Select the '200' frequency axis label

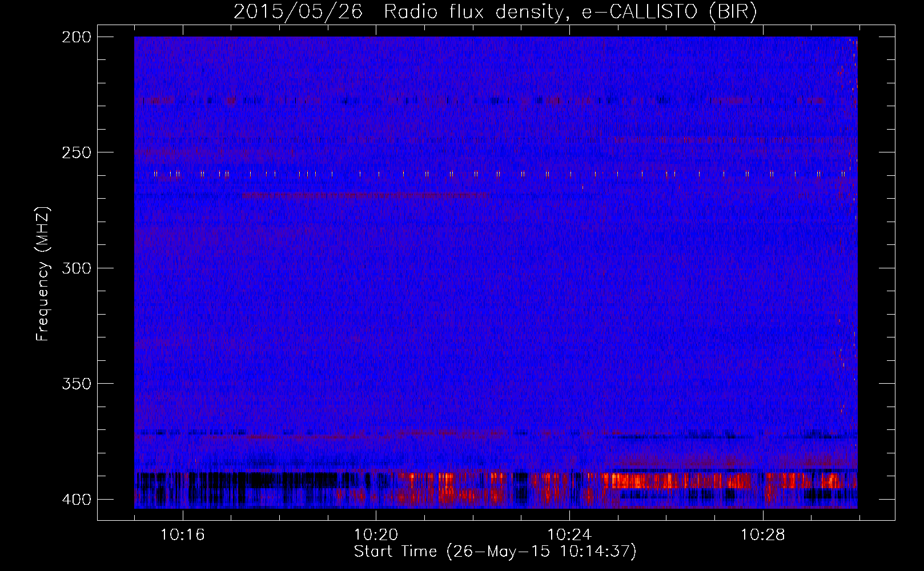76,37
